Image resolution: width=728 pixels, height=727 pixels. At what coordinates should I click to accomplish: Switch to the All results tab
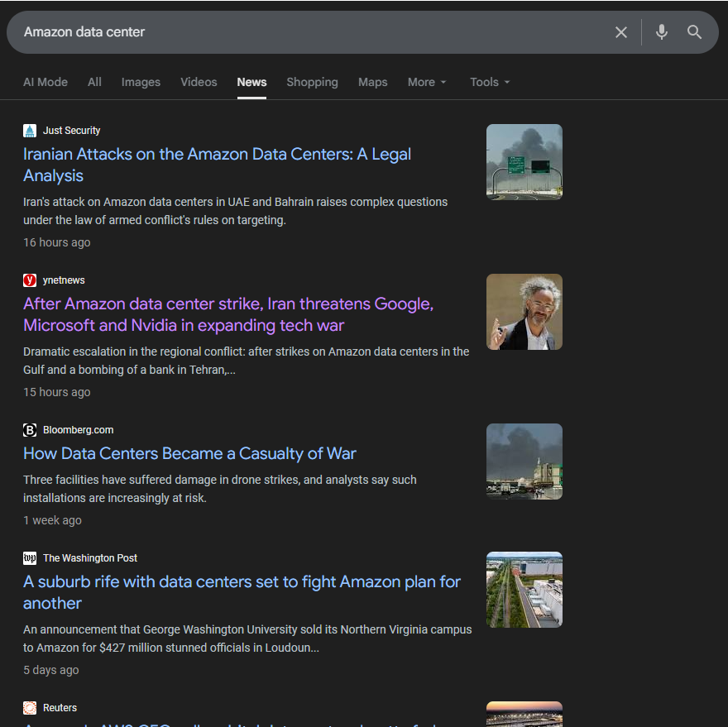pyautogui.click(x=94, y=82)
